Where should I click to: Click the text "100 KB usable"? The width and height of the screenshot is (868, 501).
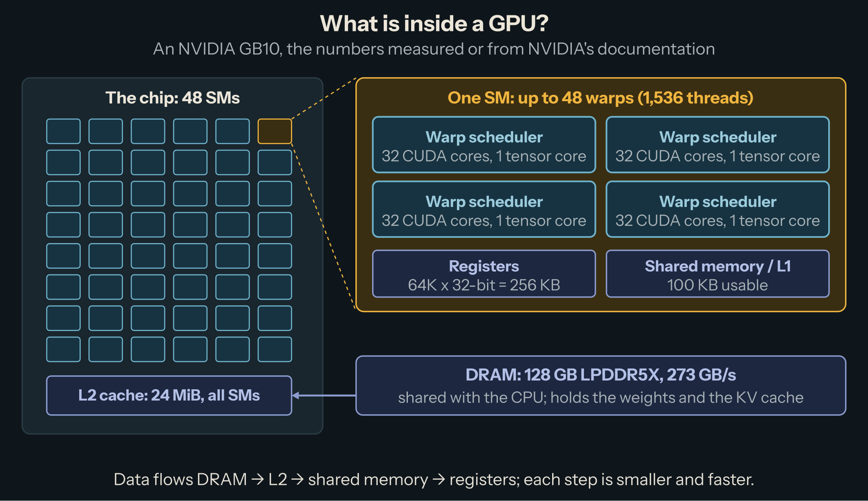[718, 285]
